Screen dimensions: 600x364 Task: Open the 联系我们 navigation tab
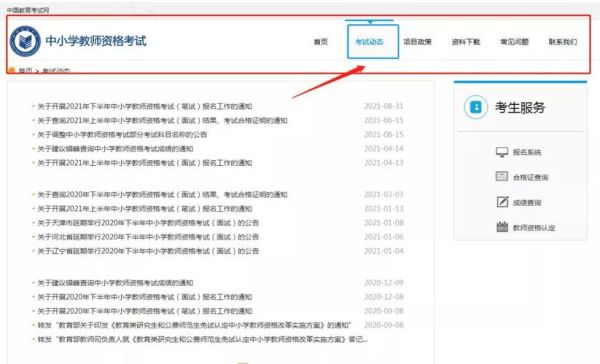point(562,42)
